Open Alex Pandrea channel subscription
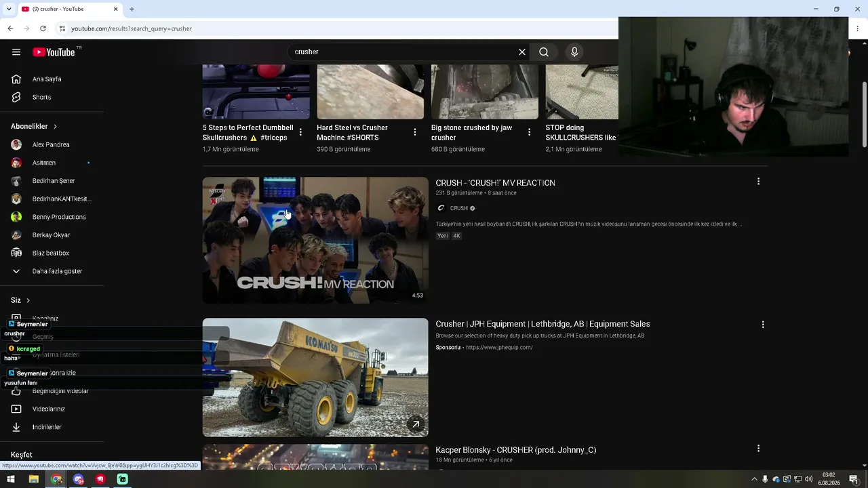Screen dimensions: 868x488 click(51, 145)
